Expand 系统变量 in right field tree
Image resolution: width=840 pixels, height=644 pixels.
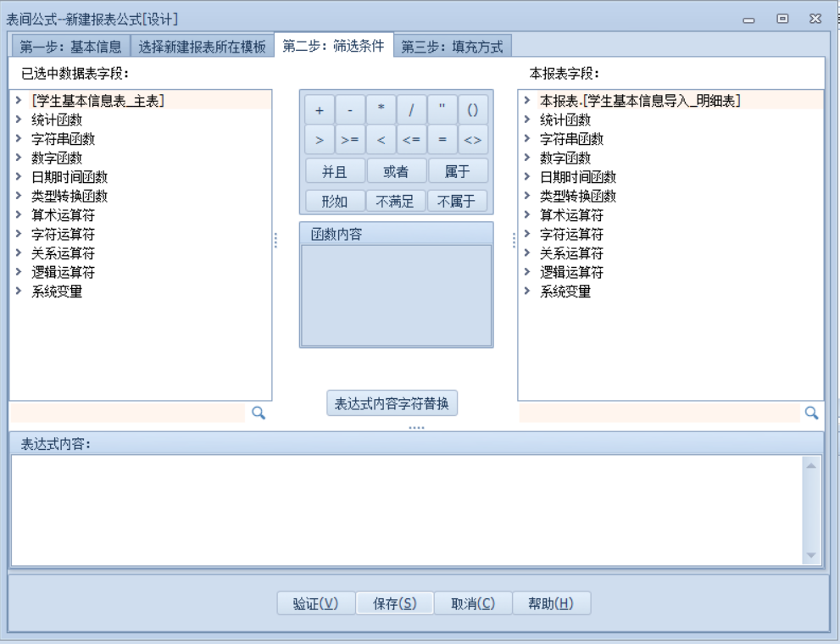(526, 291)
